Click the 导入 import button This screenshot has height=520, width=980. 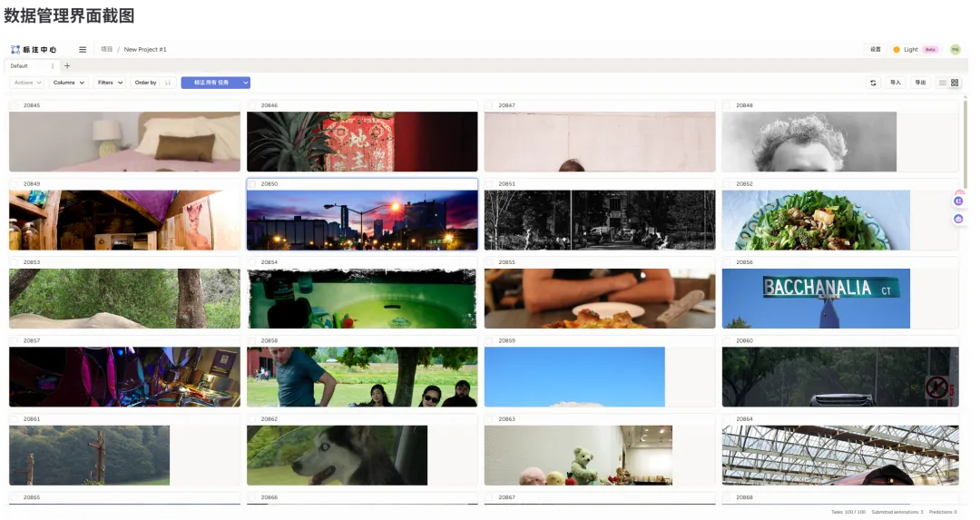pyautogui.click(x=896, y=83)
